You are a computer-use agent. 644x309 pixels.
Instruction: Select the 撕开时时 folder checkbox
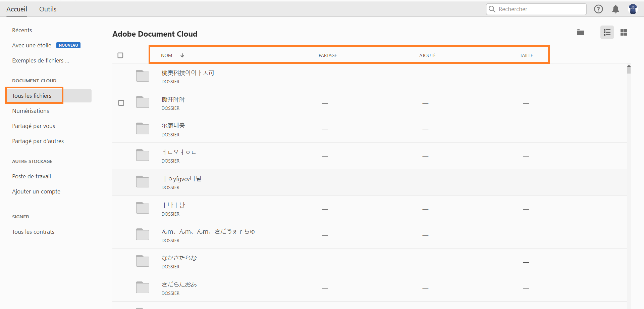[121, 103]
